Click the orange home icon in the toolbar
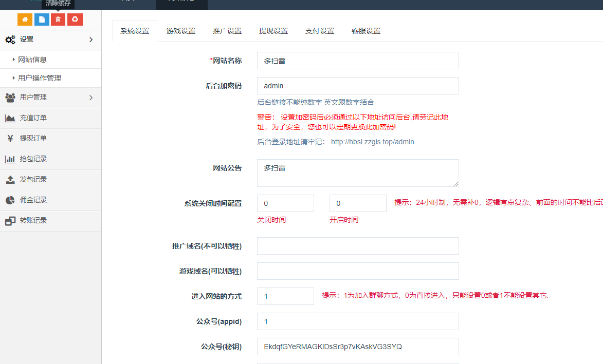Image resolution: width=603 pixels, height=364 pixels. point(25,18)
